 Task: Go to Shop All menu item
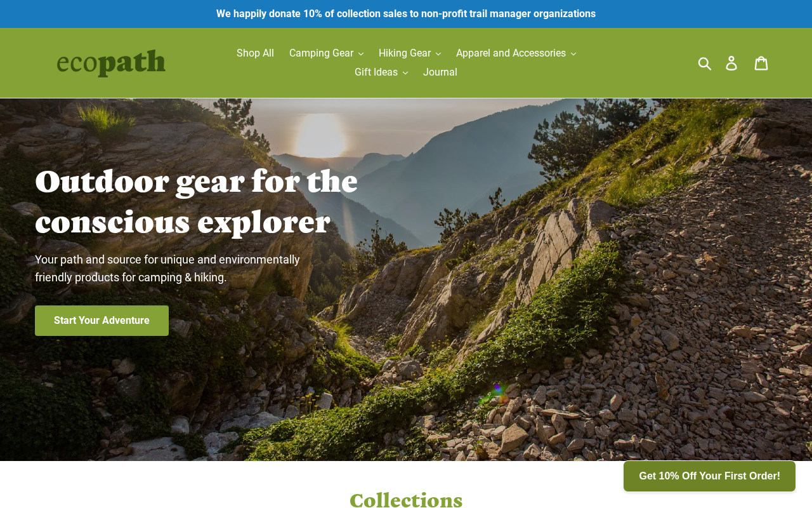pos(255,53)
